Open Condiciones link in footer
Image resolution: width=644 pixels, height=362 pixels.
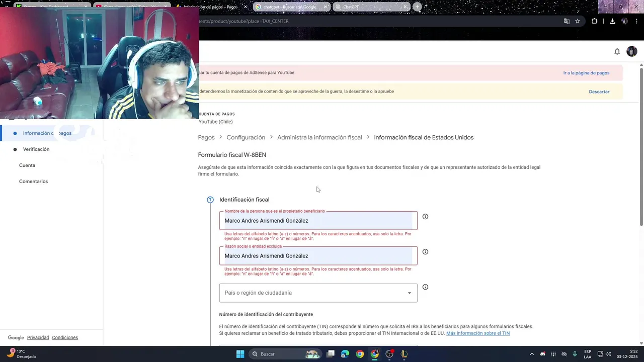[x=65, y=338]
